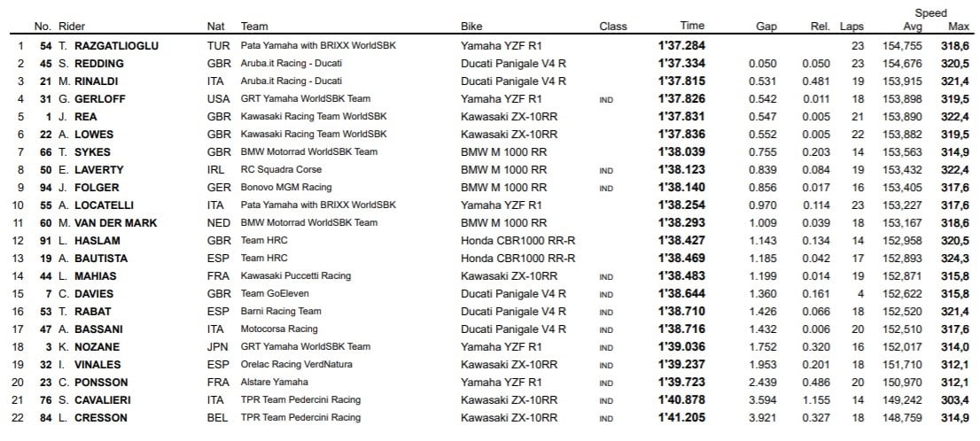Select the Orelac Racing VerdNatura team

point(295,365)
